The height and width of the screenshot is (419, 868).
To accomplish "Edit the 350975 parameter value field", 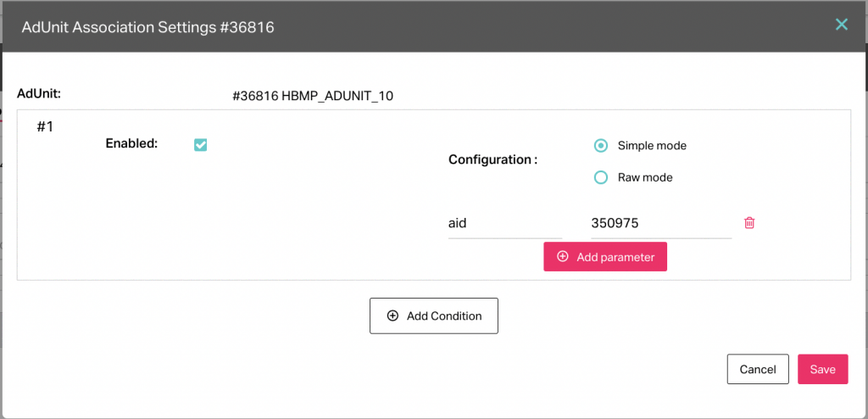I will [661, 224].
